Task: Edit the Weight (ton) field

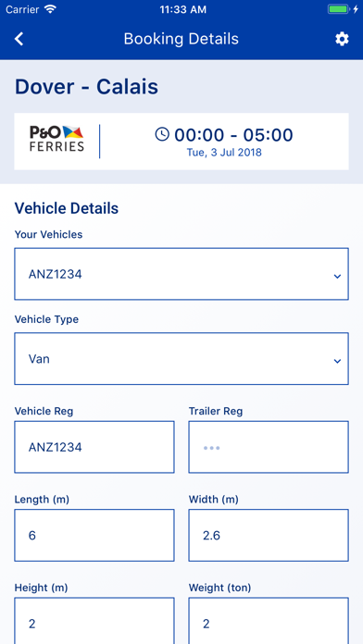Action: [269, 621]
